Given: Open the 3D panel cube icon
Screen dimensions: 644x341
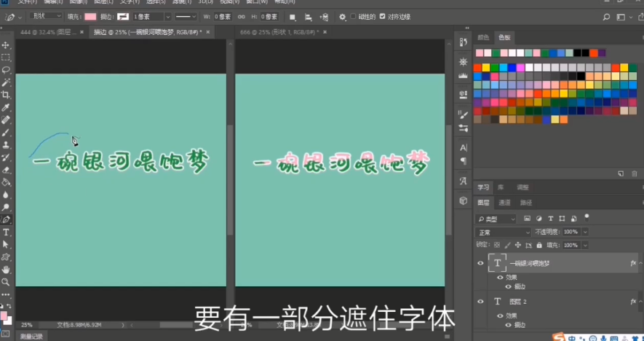Looking at the screenshot, I should click(464, 200).
